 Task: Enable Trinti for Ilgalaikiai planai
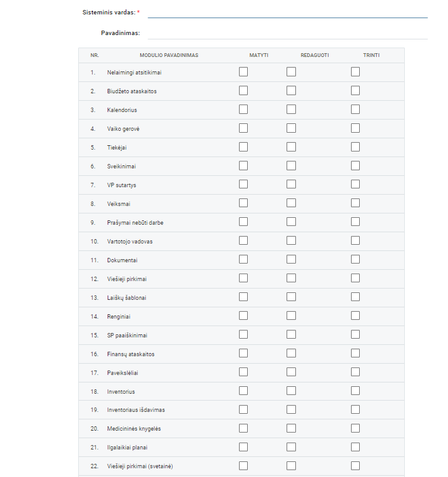tap(355, 448)
